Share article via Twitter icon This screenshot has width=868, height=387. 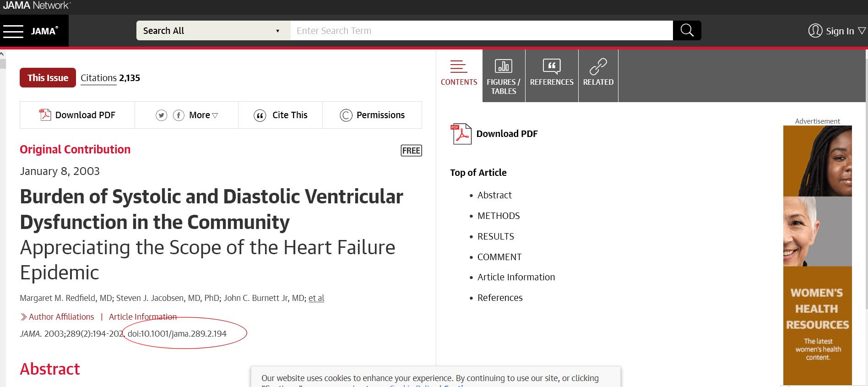[161, 115]
